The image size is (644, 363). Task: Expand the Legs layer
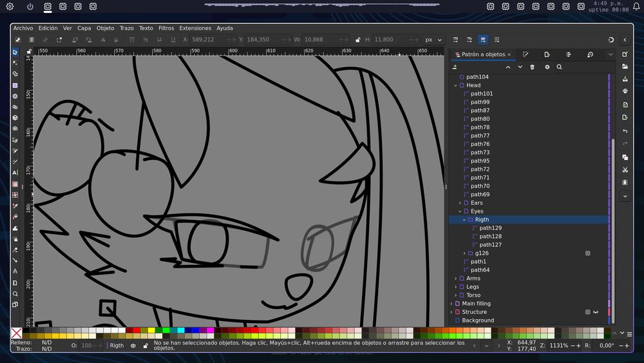coord(455,287)
